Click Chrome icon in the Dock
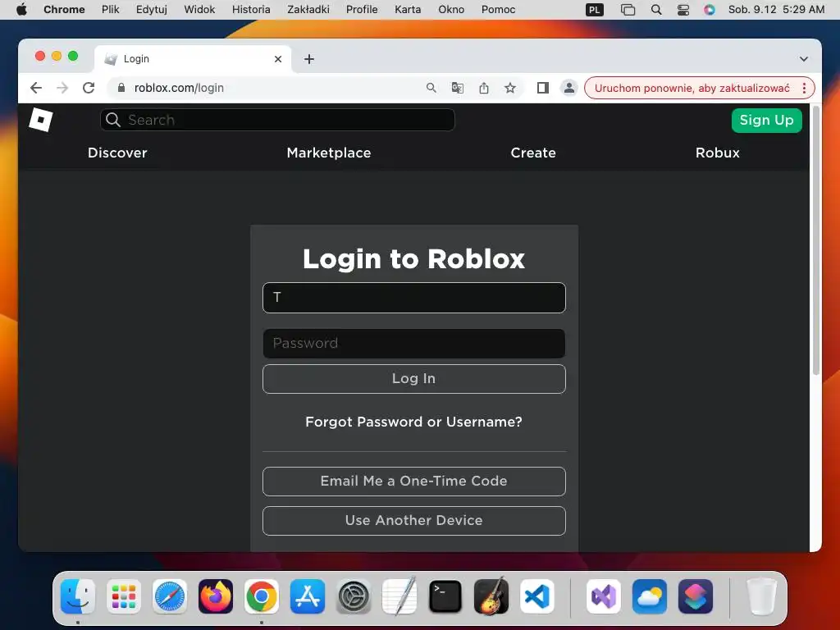The height and width of the screenshot is (630, 840). pyautogui.click(x=262, y=596)
